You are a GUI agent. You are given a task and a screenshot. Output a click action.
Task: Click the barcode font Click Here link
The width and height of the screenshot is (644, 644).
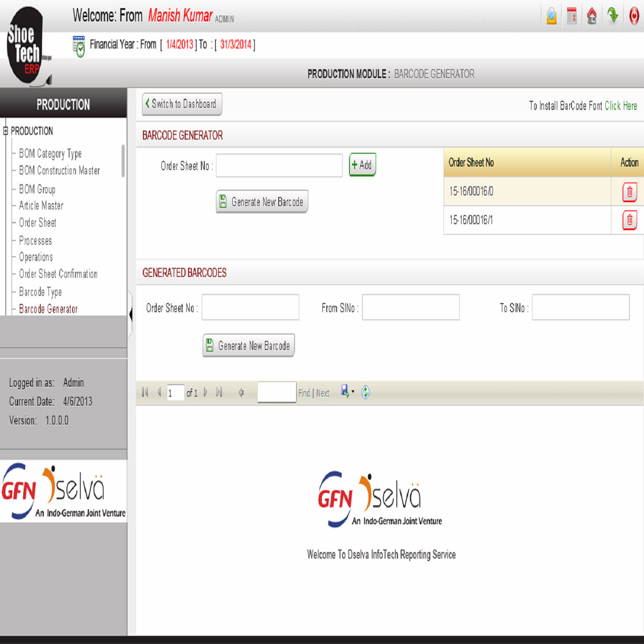click(620, 106)
